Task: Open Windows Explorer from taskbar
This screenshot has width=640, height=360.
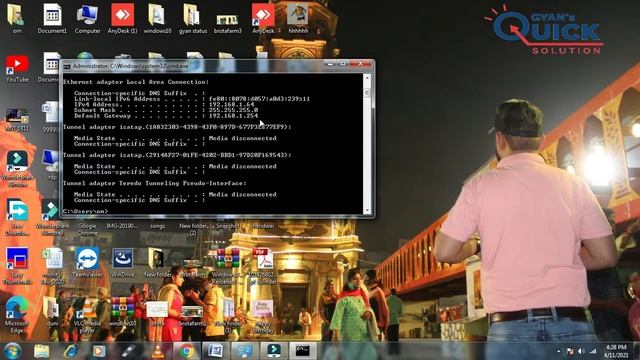Action: click(41, 351)
